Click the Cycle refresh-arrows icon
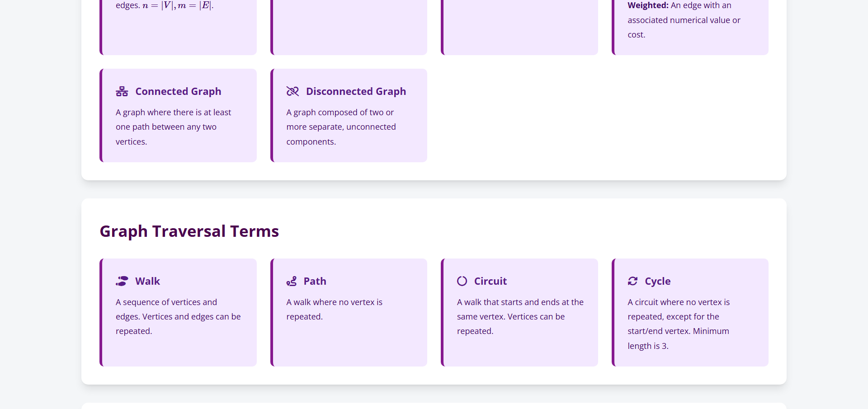868x409 pixels. 632,281
